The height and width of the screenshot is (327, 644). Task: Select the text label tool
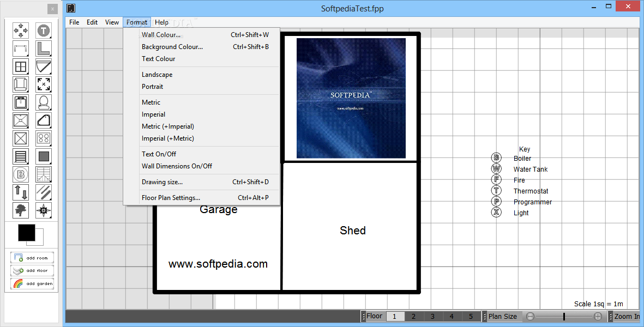coord(44,31)
